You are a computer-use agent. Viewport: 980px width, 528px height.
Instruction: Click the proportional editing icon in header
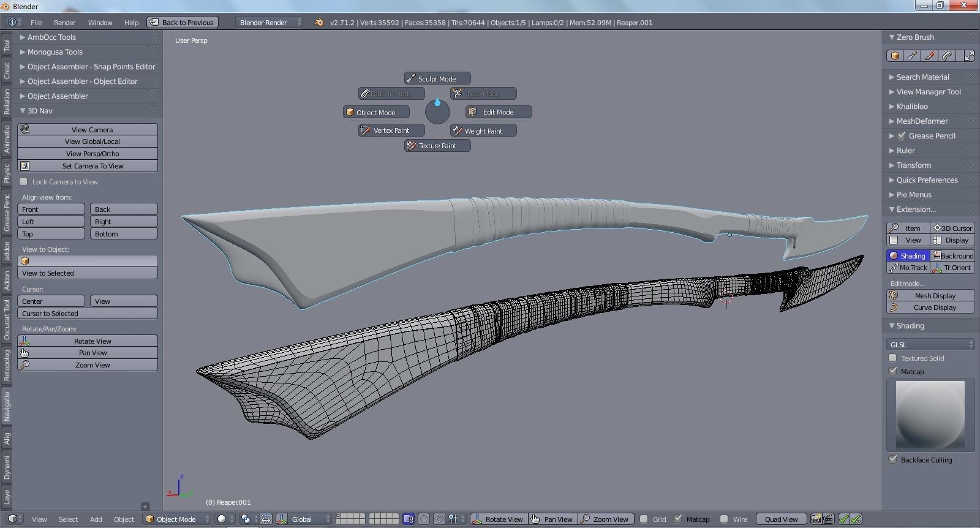[x=424, y=519]
